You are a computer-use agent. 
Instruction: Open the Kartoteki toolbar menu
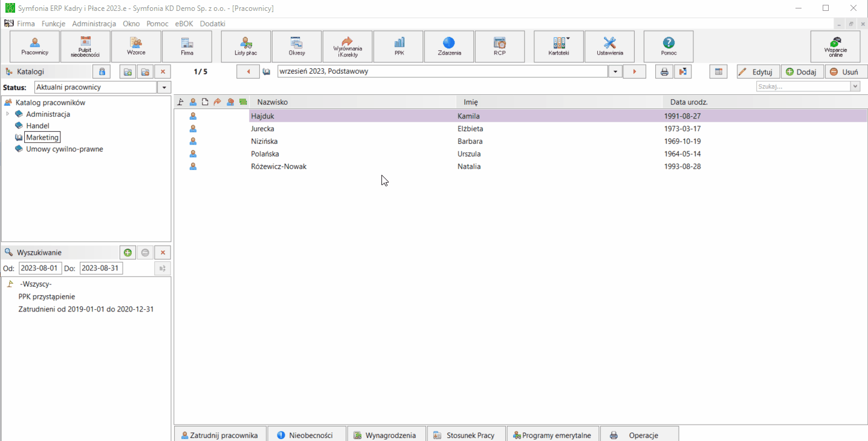[559, 47]
